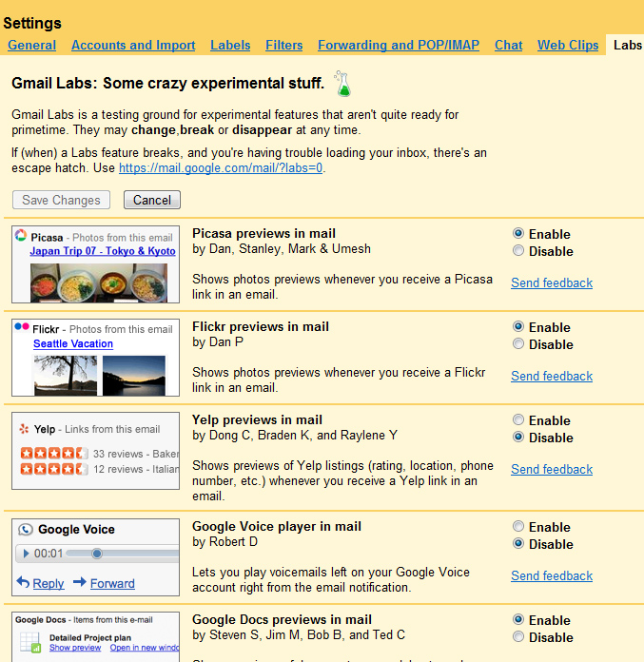Screen dimensions: 644x662
Task: Click the Yelp burst logo icon
Action: (x=24, y=429)
